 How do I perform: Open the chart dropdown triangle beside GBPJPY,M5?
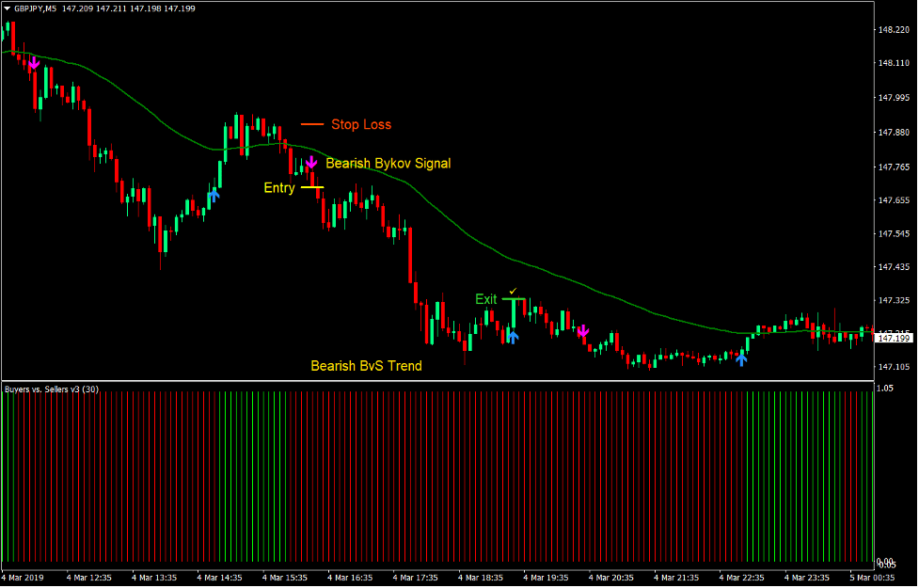(8, 8)
